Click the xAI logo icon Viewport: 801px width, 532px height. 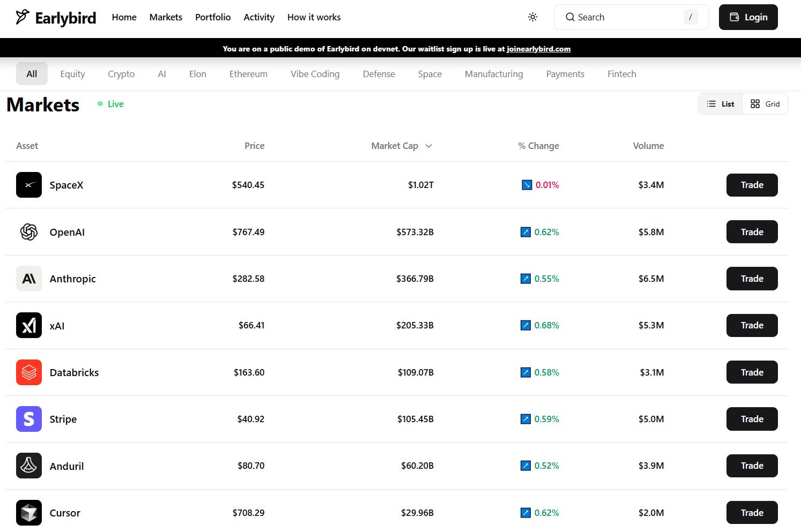click(x=29, y=325)
